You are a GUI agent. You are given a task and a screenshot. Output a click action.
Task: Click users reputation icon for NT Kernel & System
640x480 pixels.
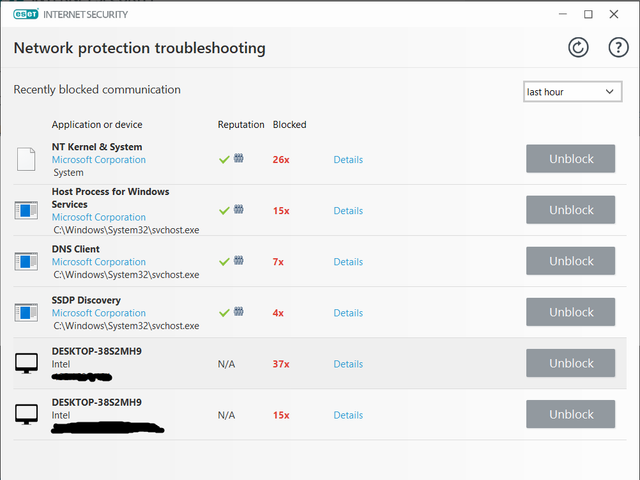[x=239, y=158]
